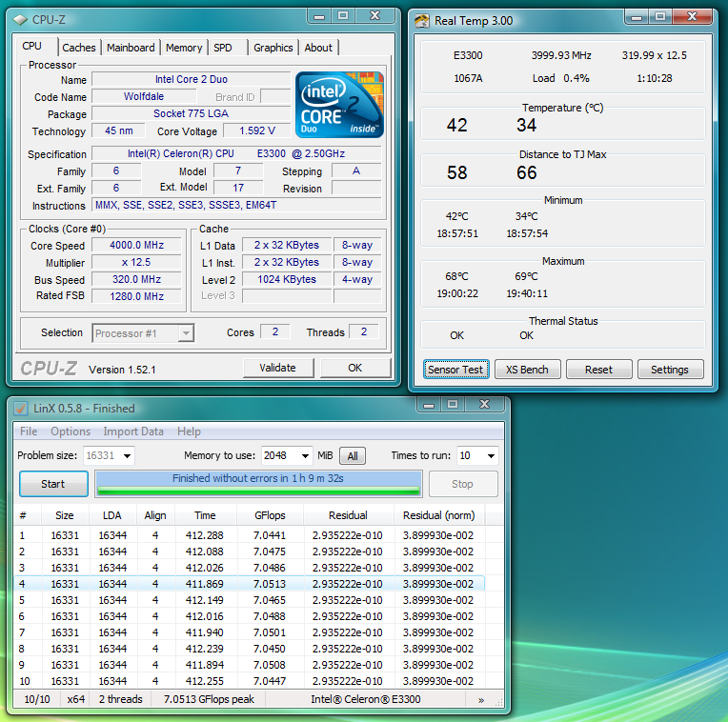The image size is (728, 722).
Task: Minimize the Real Temp window
Action: (637, 17)
